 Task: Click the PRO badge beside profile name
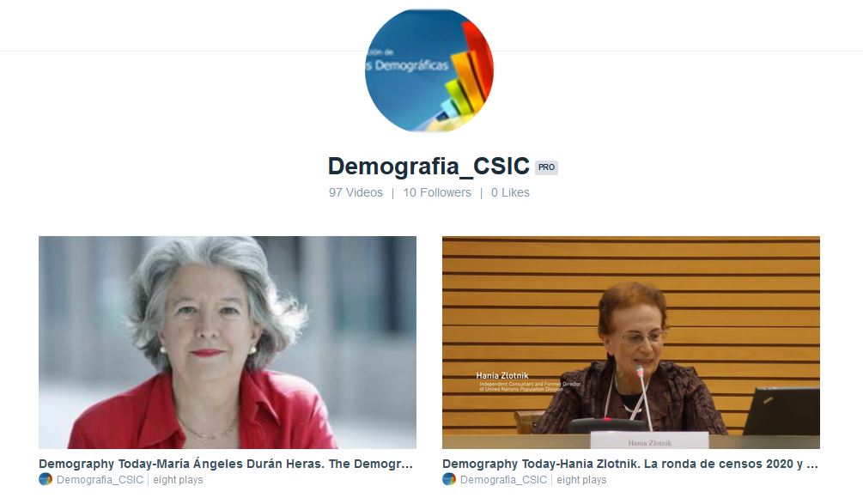point(546,167)
